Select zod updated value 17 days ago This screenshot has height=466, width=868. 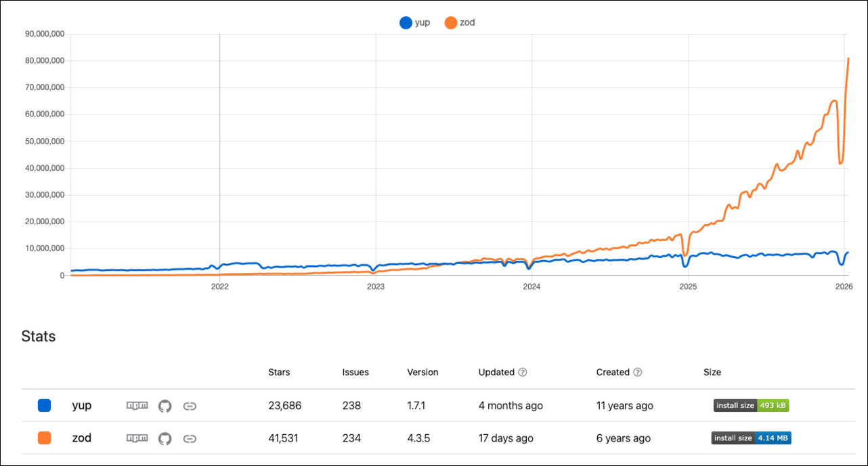(506, 438)
